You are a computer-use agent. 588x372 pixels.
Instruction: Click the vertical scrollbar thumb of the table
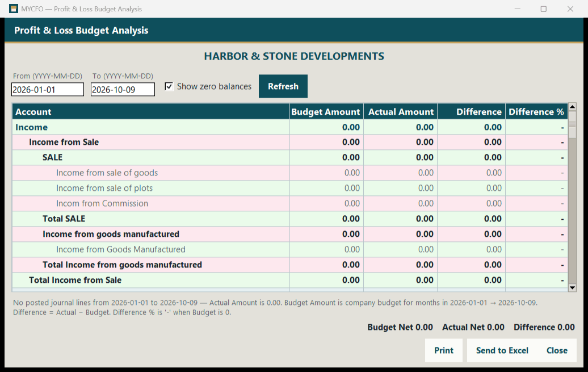pyautogui.click(x=572, y=124)
